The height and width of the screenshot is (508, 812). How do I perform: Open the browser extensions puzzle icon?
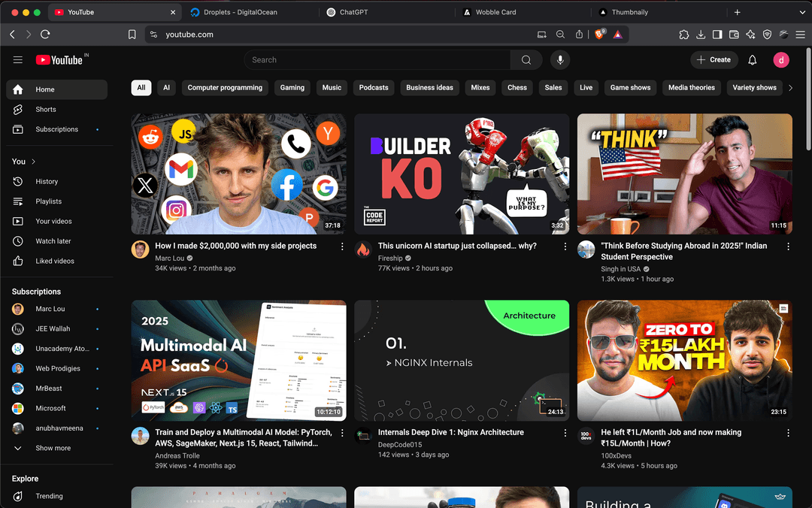click(x=683, y=34)
